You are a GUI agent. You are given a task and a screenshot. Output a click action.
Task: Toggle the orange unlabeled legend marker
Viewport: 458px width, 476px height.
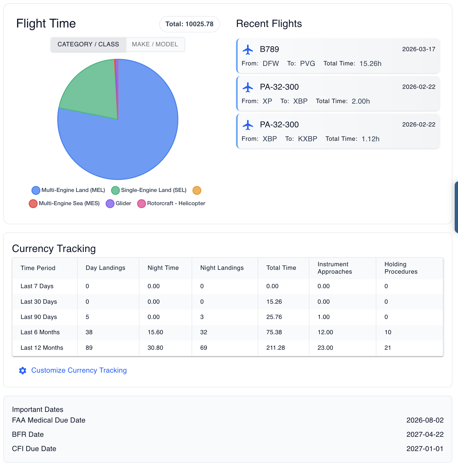click(196, 190)
